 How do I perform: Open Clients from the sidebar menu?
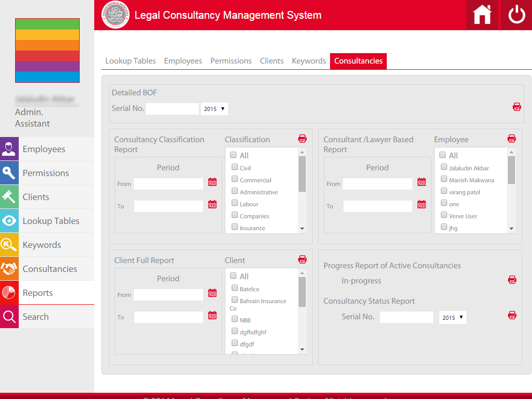click(x=36, y=197)
